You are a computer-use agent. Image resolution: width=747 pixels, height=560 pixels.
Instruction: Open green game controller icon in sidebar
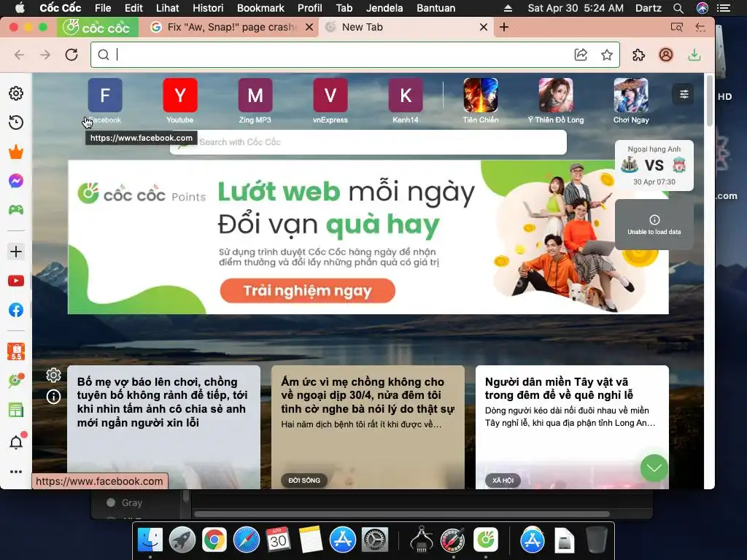click(x=16, y=209)
